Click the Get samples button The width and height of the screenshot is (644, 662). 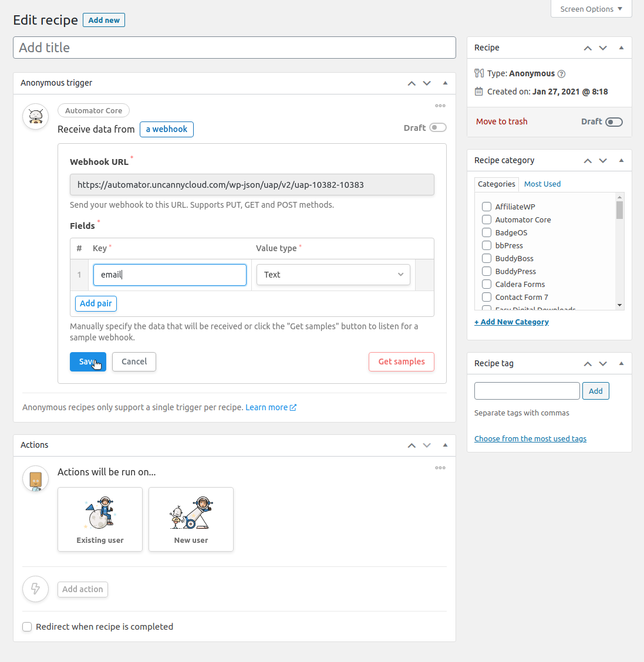(401, 362)
